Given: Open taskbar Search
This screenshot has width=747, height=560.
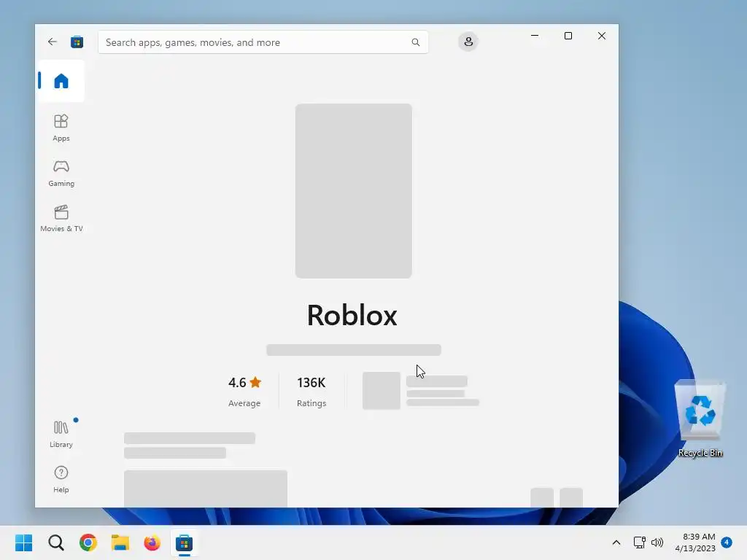Looking at the screenshot, I should point(55,542).
